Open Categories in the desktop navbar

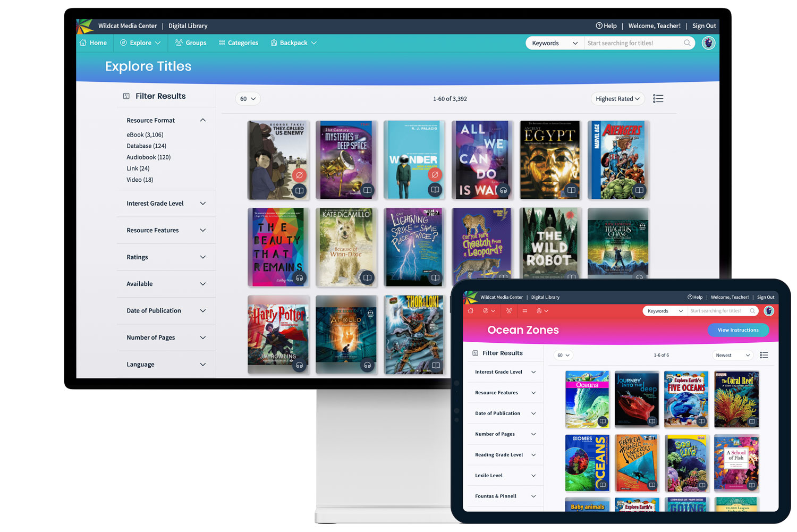click(239, 43)
